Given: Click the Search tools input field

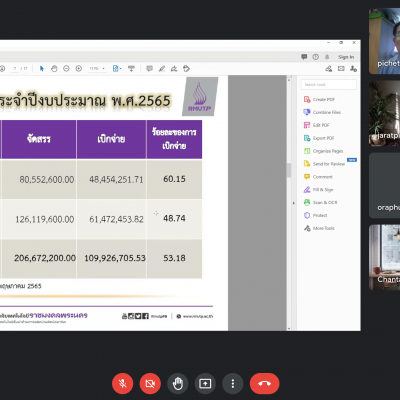Looking at the screenshot, I should click(329, 85).
